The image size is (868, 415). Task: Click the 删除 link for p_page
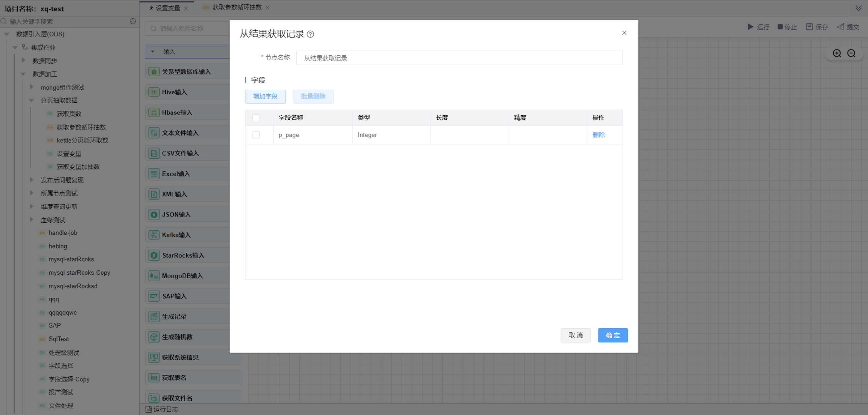(598, 135)
